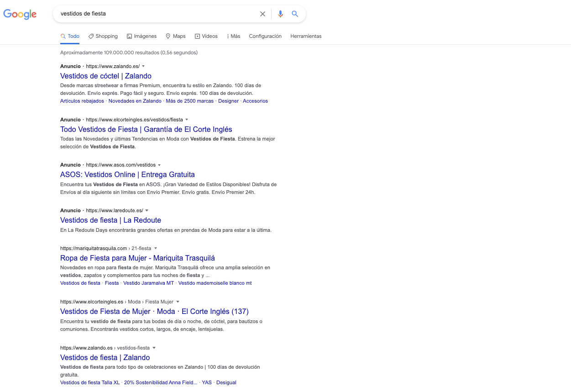Open 'ASOS: Vestidos Online' ad
571x392 pixels.
click(127, 174)
